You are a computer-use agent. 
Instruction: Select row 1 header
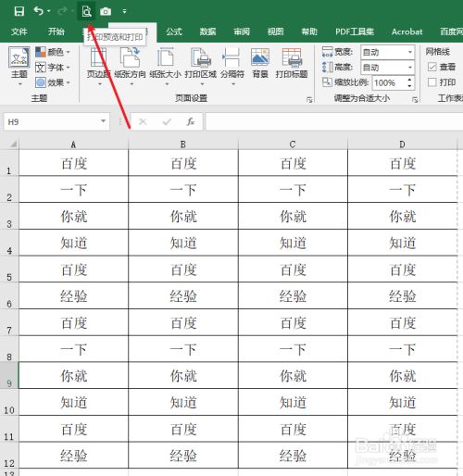tap(9, 163)
